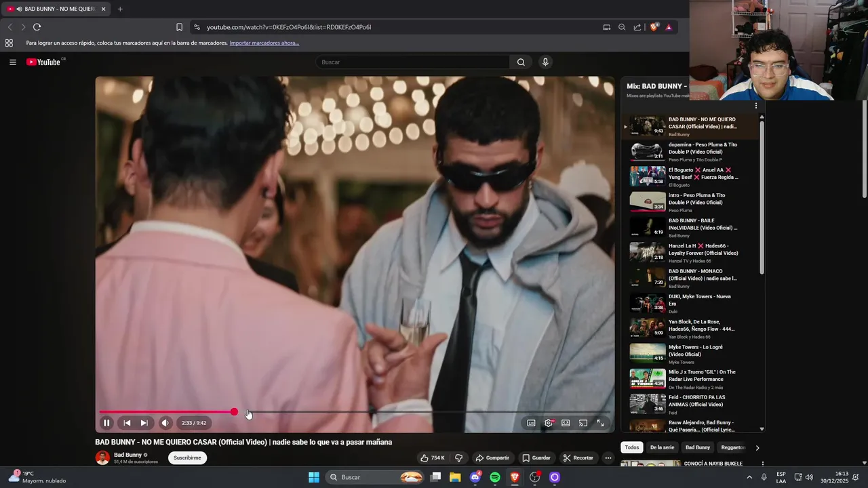Play Milo J x Trueno GIL performance
The image size is (868, 488).
[x=690, y=379]
